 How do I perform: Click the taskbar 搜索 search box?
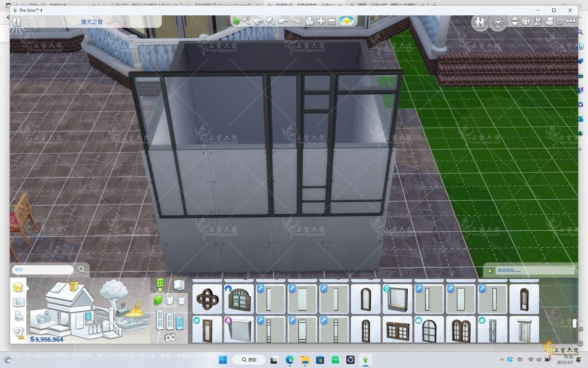pos(249,360)
